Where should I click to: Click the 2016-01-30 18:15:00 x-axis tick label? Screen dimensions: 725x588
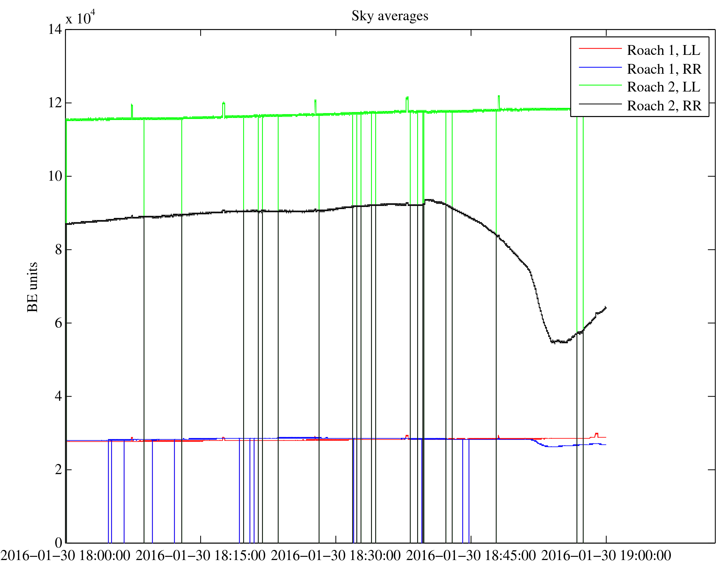[201, 556]
